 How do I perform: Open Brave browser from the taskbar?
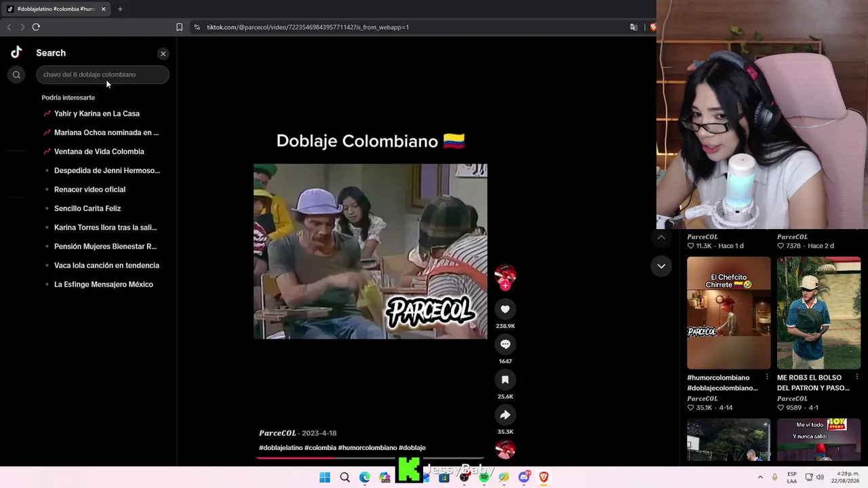[x=543, y=477]
